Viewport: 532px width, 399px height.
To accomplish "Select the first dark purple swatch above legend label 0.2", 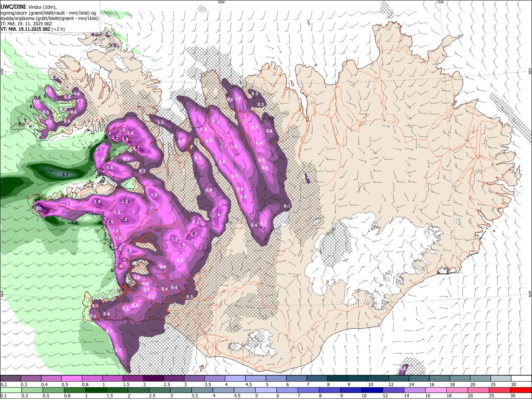I will [10, 379].
